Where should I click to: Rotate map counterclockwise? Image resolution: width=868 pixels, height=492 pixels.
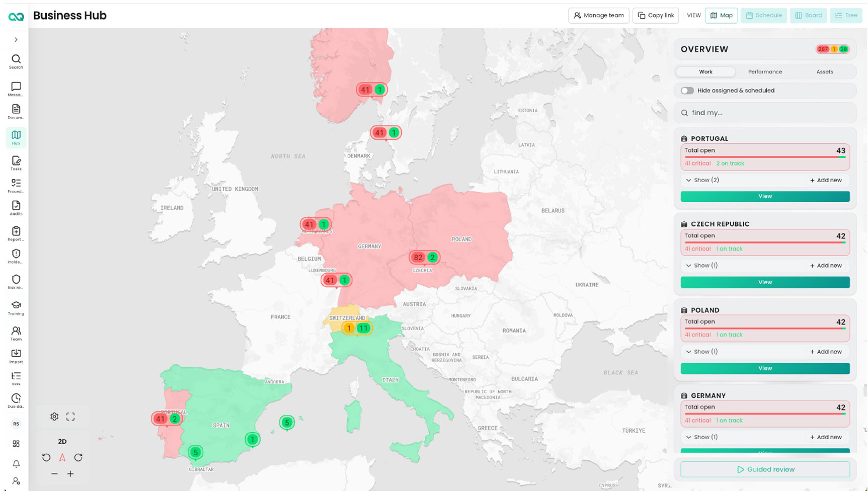(46, 457)
